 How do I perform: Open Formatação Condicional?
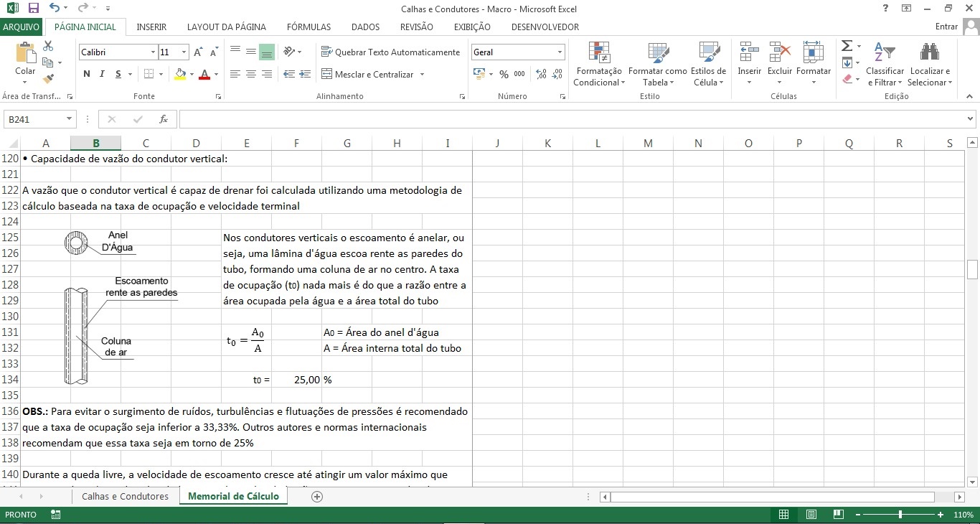(x=599, y=64)
